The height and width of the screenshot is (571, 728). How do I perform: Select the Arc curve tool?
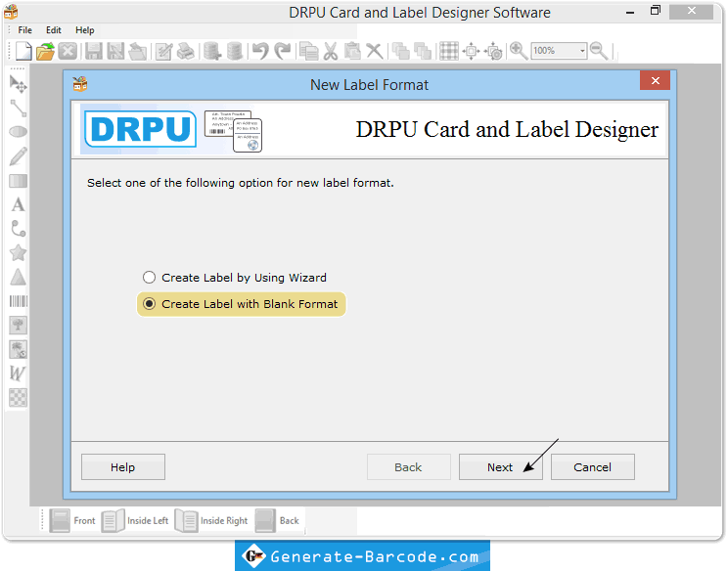pos(19,229)
